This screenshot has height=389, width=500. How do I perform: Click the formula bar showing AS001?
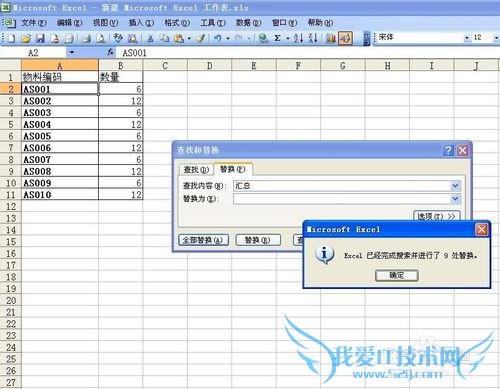(x=308, y=53)
